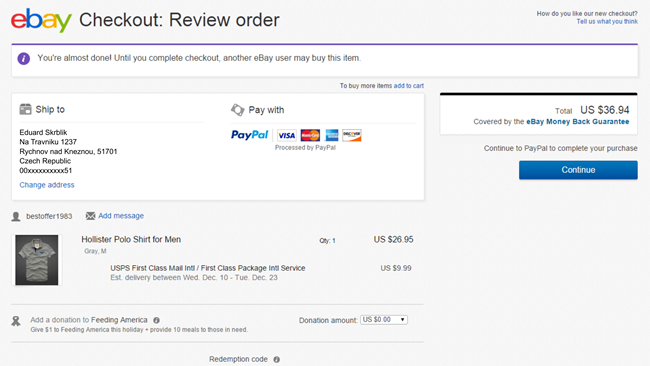The width and height of the screenshot is (650, 366).
Task: Click the Change address link
Action: [47, 185]
